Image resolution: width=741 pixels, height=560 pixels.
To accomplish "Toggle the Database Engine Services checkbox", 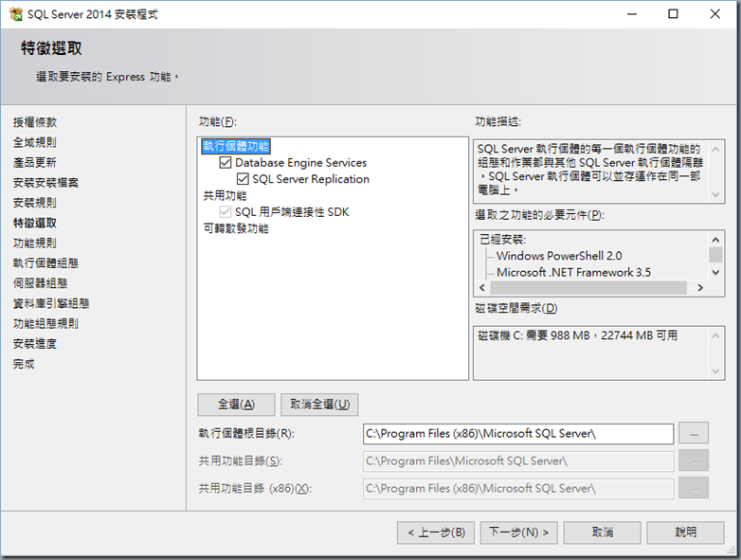I will pyautogui.click(x=226, y=163).
